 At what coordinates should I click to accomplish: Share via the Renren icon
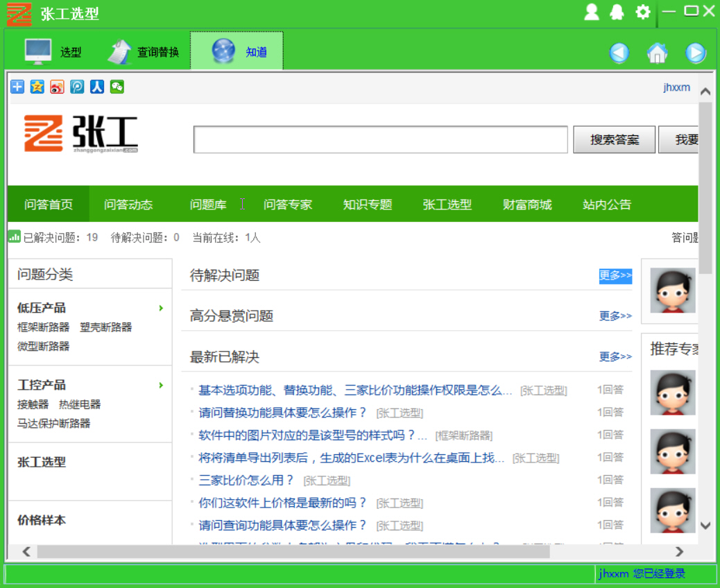(x=97, y=87)
